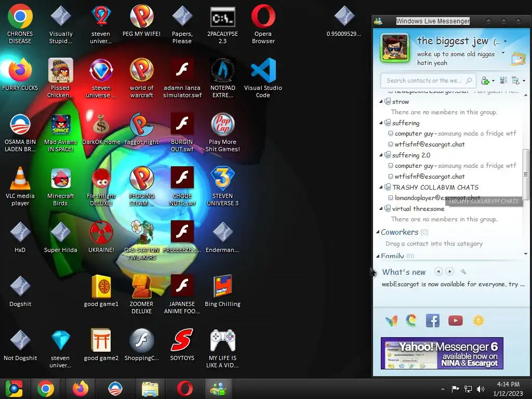
Task: Select the Bing Chilling floppy icon
Action: pos(222,291)
